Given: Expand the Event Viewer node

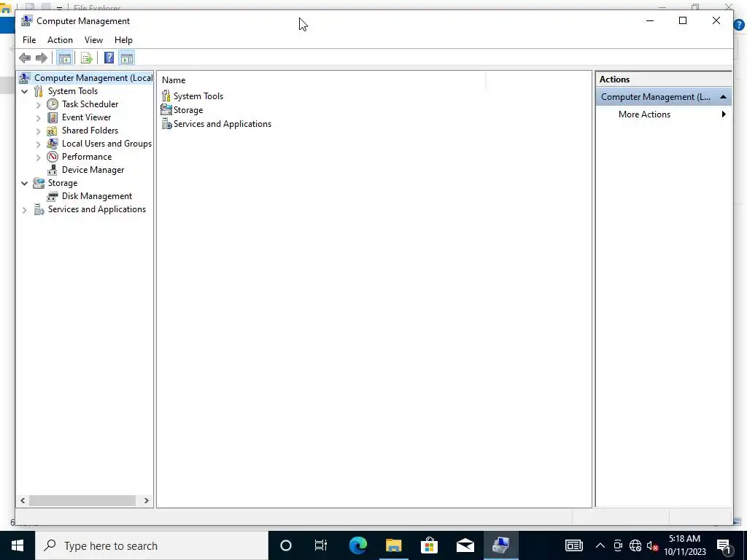Looking at the screenshot, I should [x=39, y=117].
